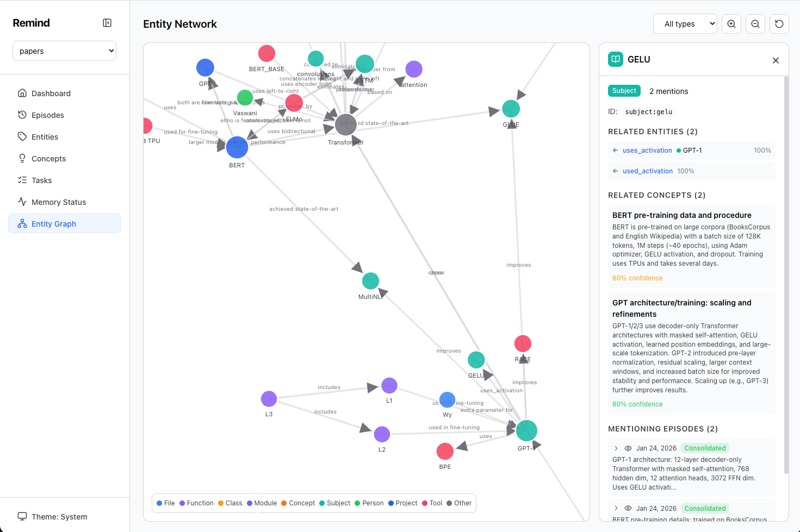Image resolution: width=800 pixels, height=532 pixels.
Task: Zoom in on the entity network graph
Action: click(731, 23)
